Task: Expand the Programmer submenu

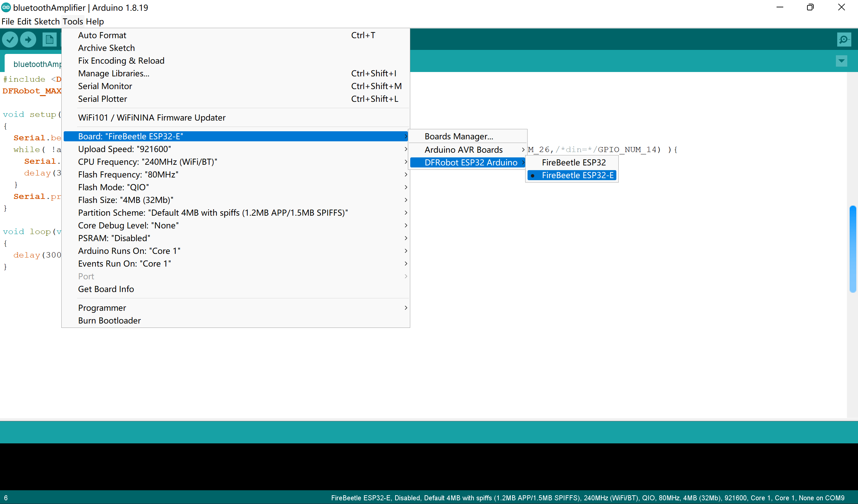Action: tap(236, 308)
